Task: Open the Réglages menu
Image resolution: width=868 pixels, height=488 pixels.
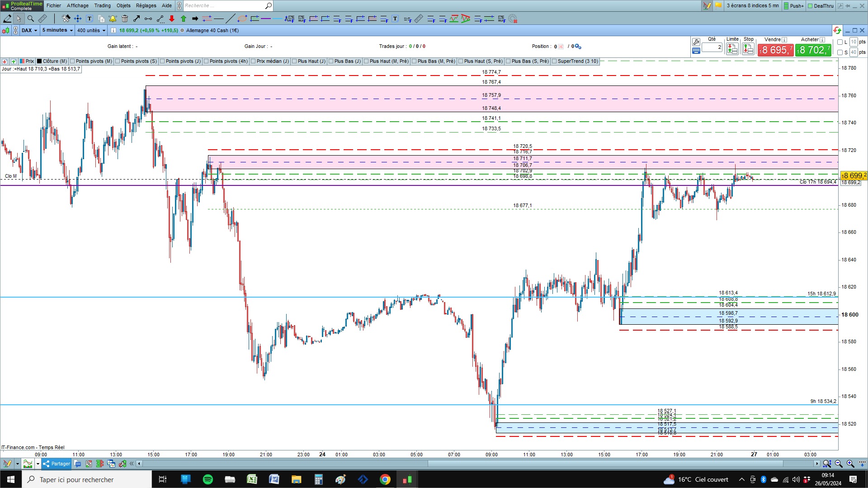Action: point(146,5)
